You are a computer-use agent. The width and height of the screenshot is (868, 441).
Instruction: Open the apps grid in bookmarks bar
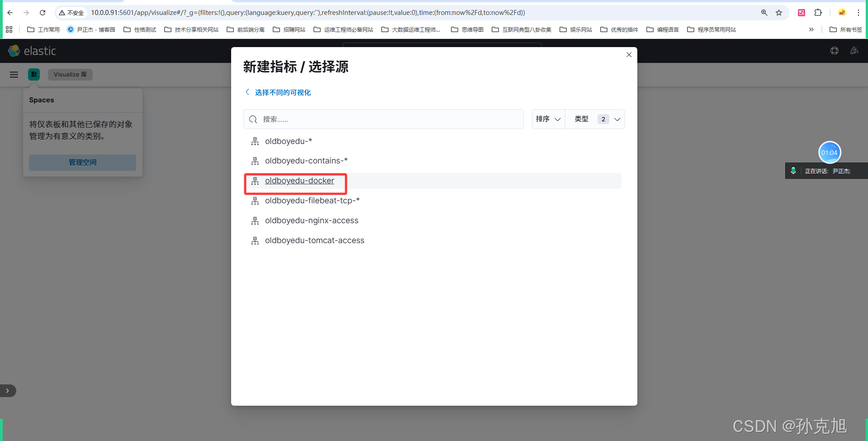coord(9,29)
